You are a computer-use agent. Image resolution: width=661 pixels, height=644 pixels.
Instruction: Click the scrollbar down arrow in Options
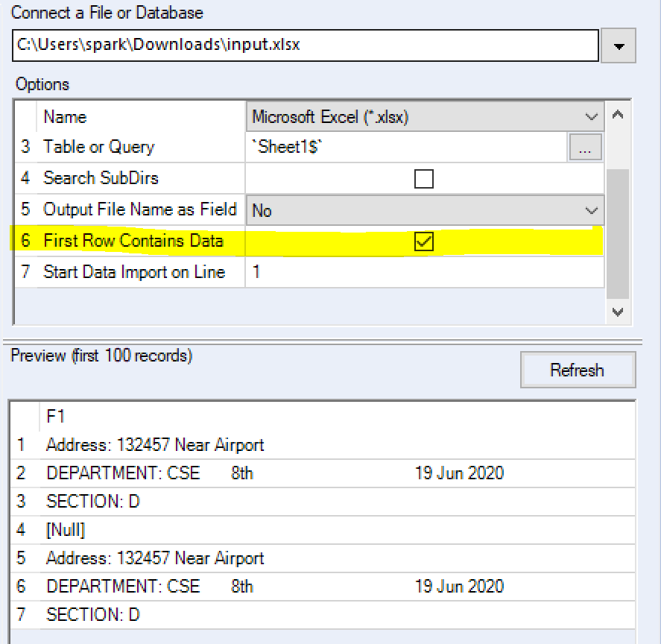(x=618, y=312)
